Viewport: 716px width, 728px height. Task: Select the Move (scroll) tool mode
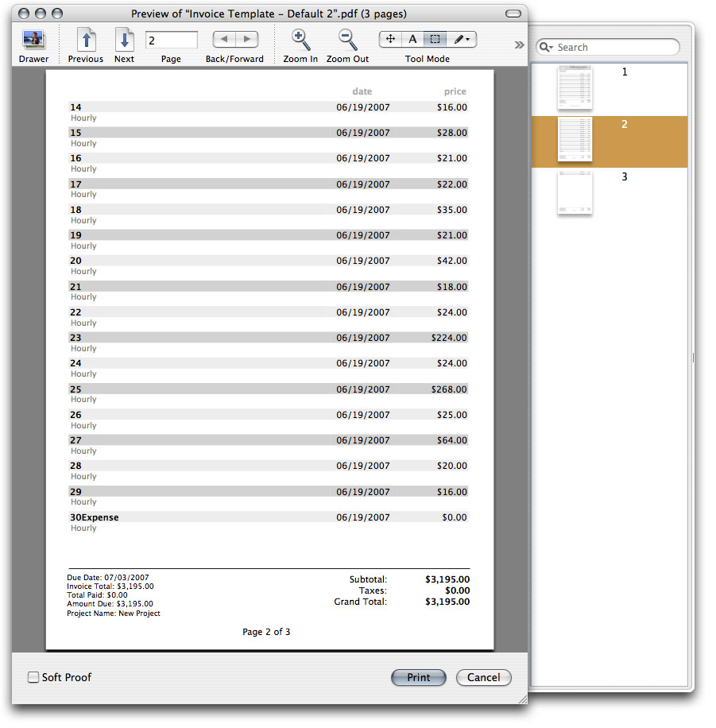click(390, 40)
